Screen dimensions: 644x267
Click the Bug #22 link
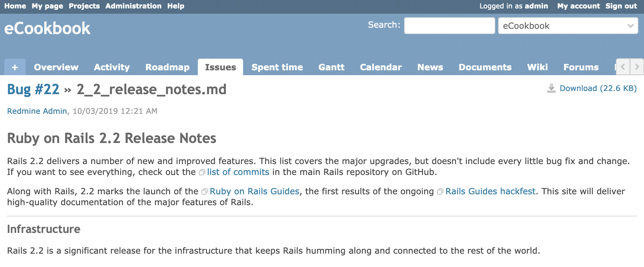[33, 90]
